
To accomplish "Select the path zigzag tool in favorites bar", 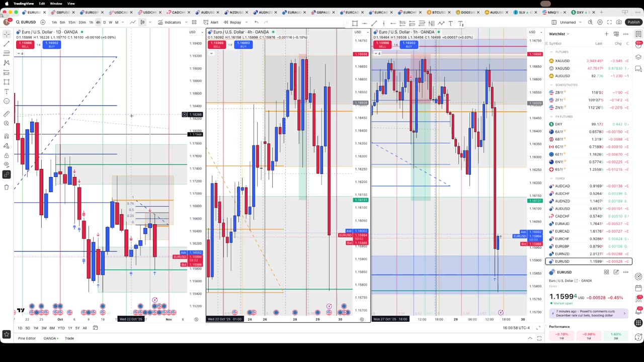I will pyautogui.click(x=441, y=23).
